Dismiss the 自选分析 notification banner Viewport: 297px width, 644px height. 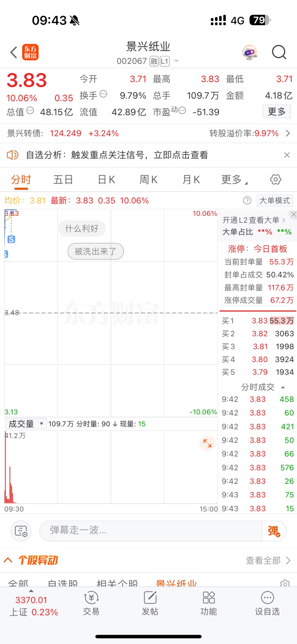click(x=287, y=155)
